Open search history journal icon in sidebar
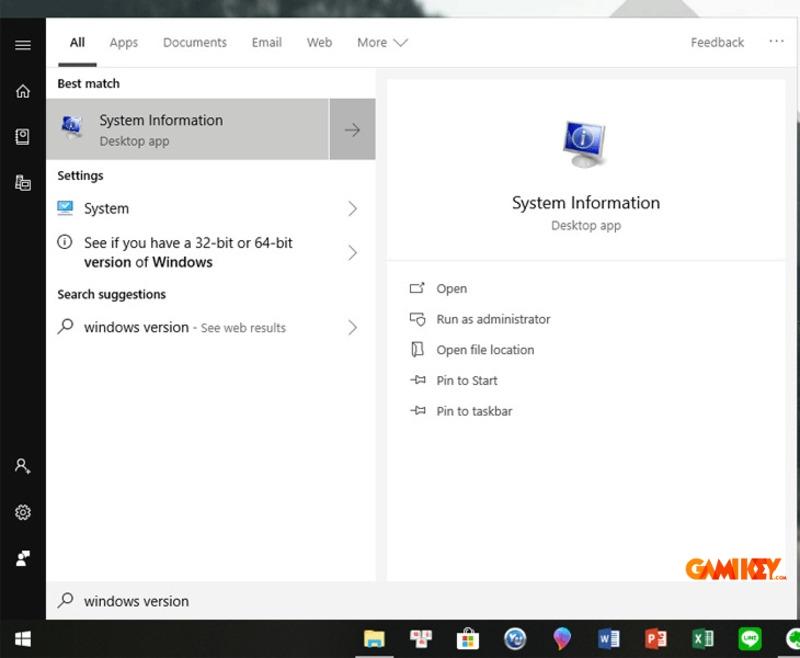This screenshot has height=658, width=800. pyautogui.click(x=22, y=136)
